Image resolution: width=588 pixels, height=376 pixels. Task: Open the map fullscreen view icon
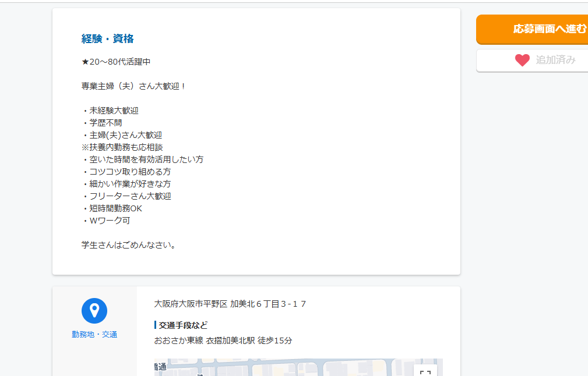(x=425, y=371)
